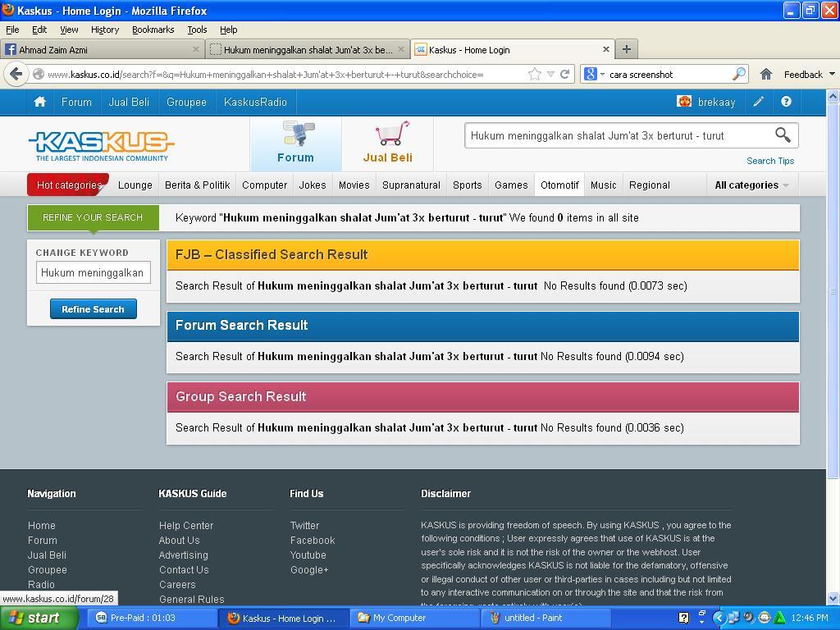Close the Kaskus - Home Login tab
The height and width of the screenshot is (630, 840).
pyautogui.click(x=606, y=49)
